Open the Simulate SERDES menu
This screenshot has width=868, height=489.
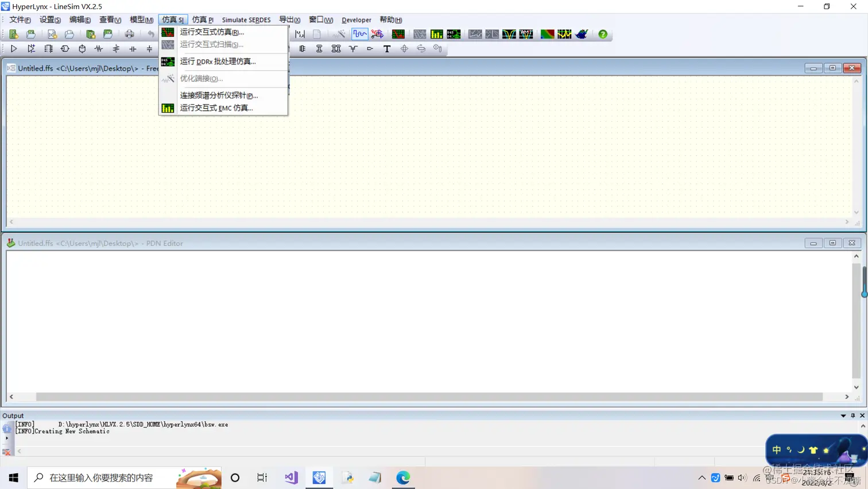(x=246, y=20)
